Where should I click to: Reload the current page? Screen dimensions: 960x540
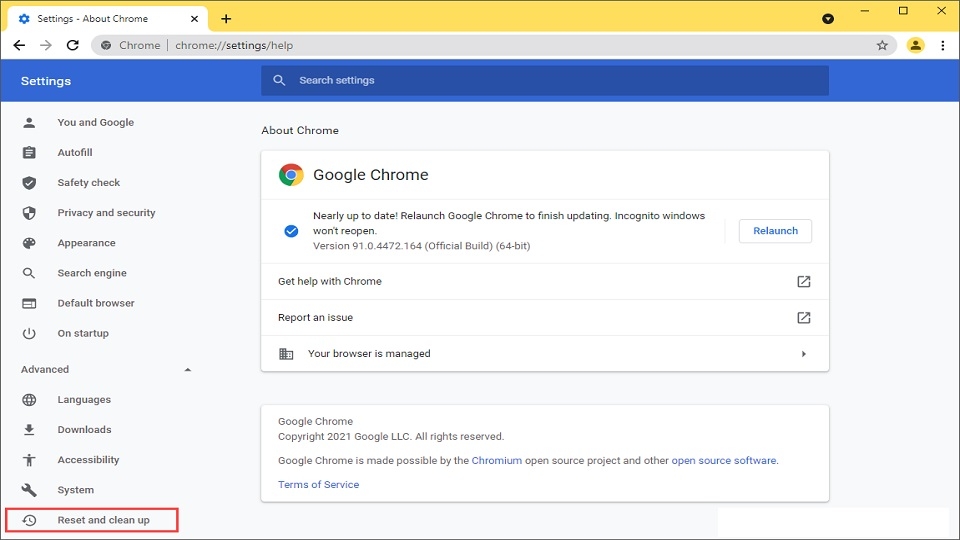[73, 45]
